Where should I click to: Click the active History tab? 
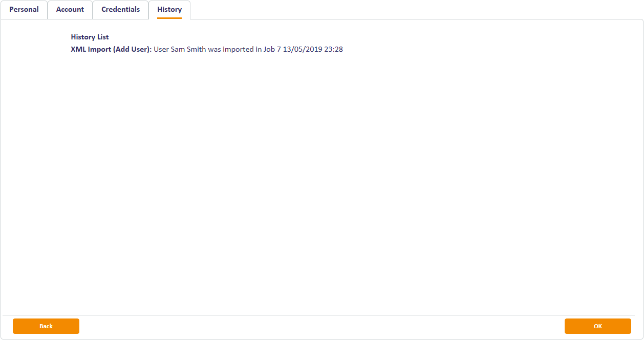169,10
